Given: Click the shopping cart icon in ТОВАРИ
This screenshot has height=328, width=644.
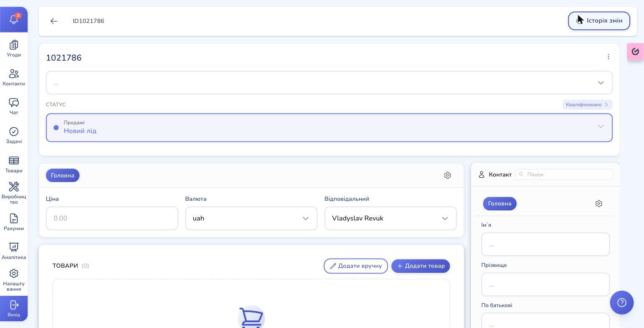Looking at the screenshot, I should (x=251, y=317).
